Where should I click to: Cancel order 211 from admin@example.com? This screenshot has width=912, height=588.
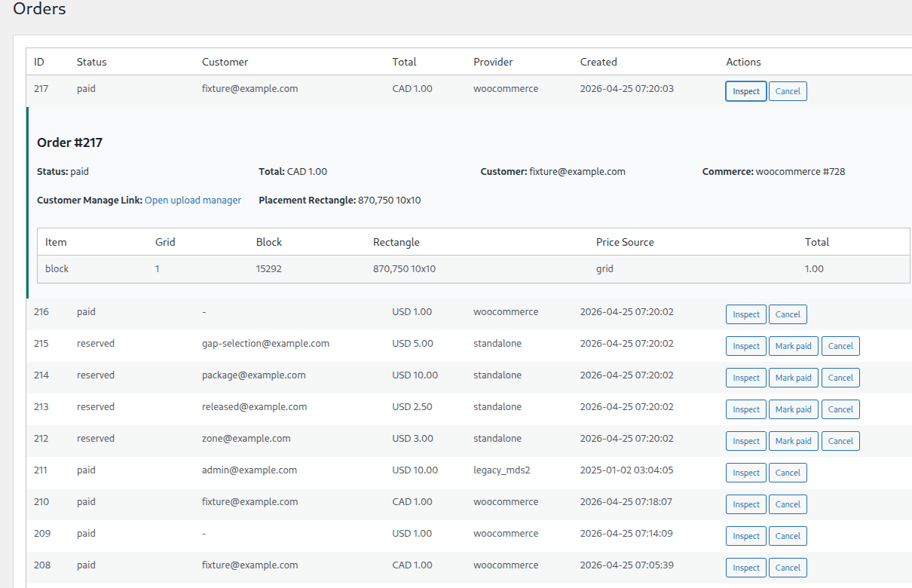(788, 473)
